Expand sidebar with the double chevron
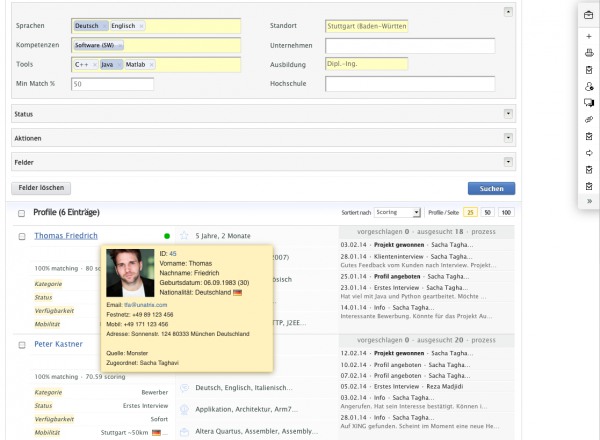The height and width of the screenshot is (440, 600). coord(589,201)
